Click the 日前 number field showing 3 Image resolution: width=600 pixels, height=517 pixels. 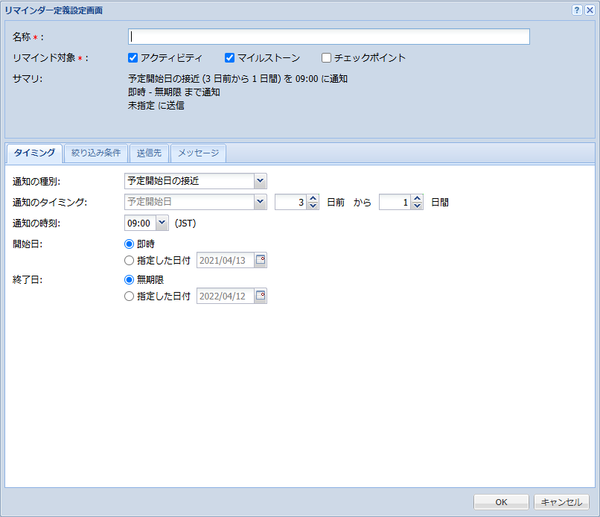[x=291, y=202]
